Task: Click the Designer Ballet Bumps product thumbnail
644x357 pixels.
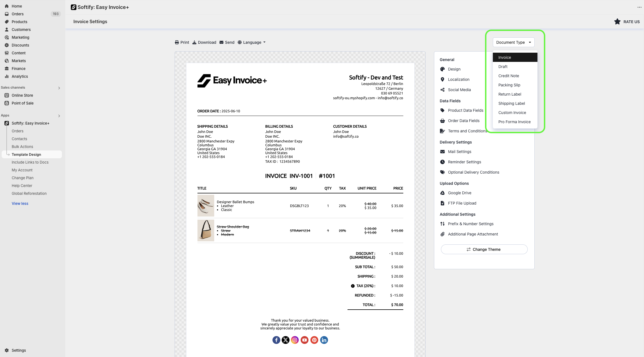Action: (x=206, y=206)
